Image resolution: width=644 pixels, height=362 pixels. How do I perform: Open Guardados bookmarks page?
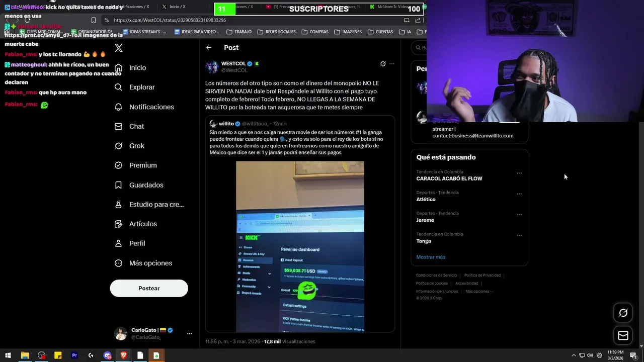pos(139,185)
